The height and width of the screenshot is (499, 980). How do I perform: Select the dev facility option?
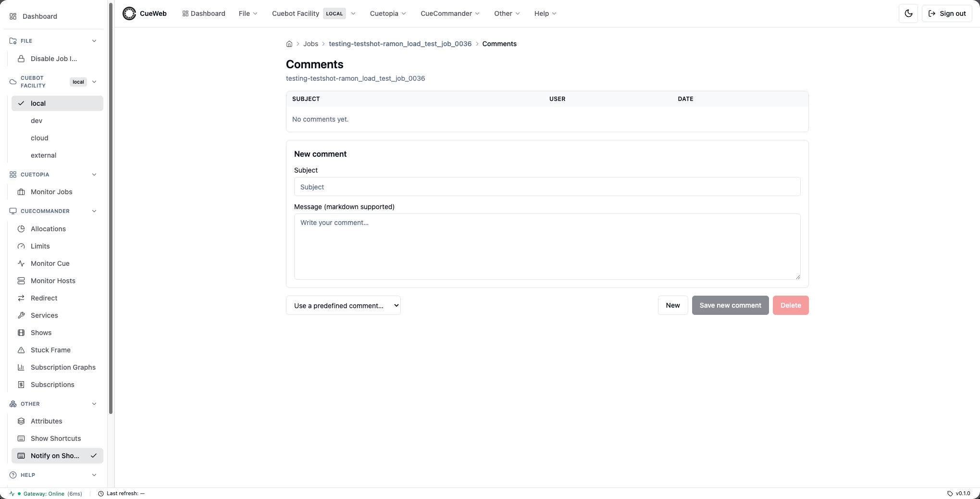(57, 121)
